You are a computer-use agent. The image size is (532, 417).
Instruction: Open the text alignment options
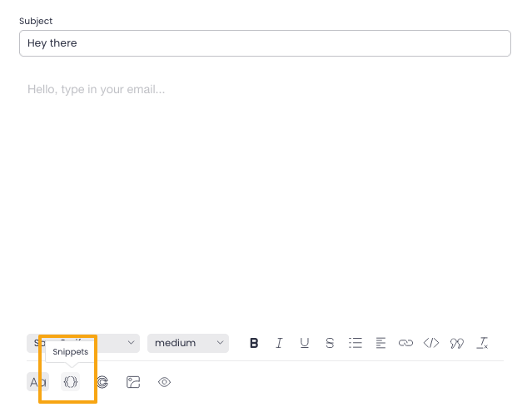pyautogui.click(x=380, y=343)
